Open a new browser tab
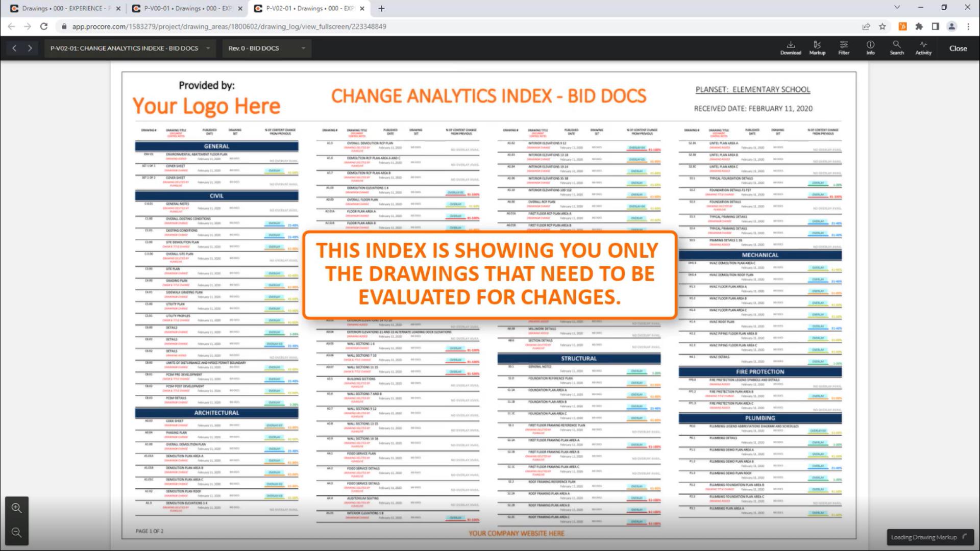 (x=381, y=8)
